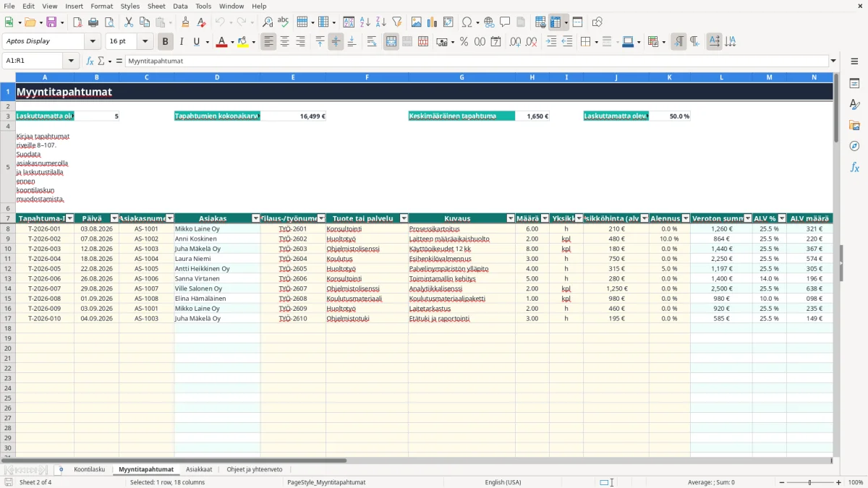Click zoom out minus button
The image size is (868, 488).
point(782,482)
